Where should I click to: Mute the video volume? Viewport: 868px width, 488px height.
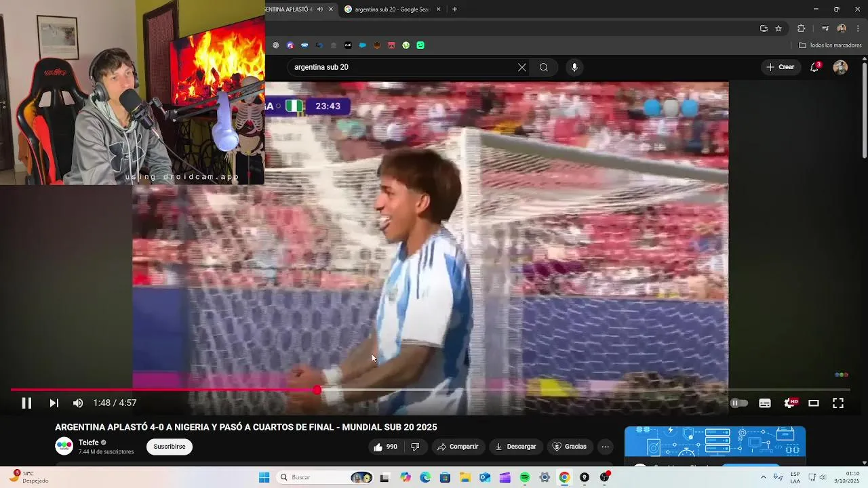(x=78, y=403)
